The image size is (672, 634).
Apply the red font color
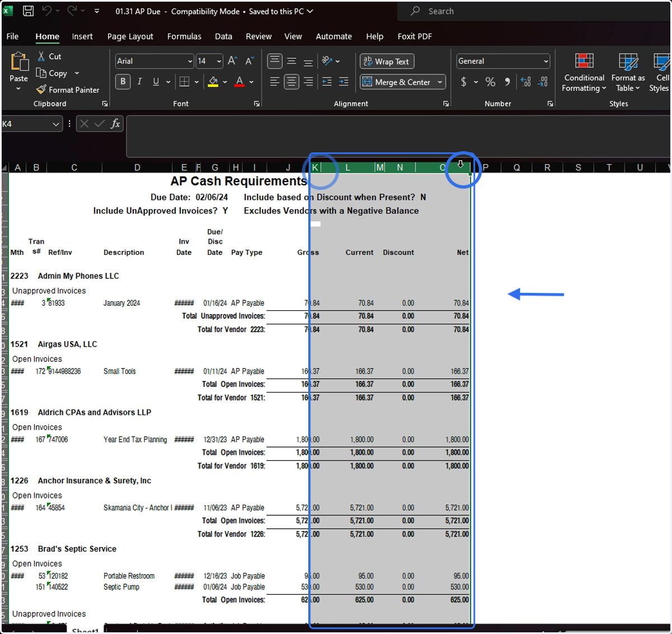240,82
